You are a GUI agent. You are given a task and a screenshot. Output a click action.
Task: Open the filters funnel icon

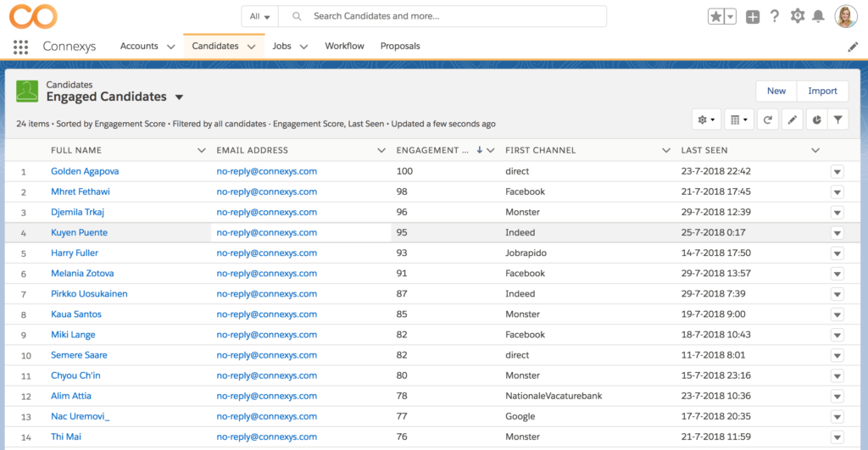838,119
